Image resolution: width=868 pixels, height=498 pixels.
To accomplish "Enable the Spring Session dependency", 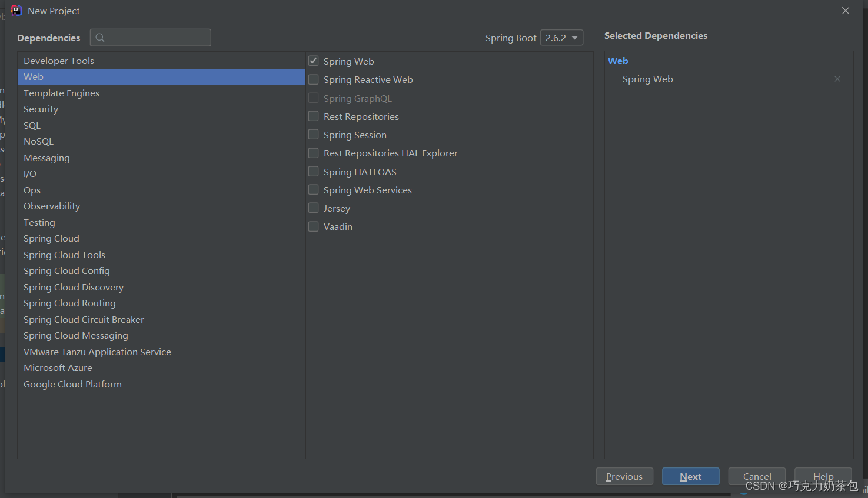I will coord(313,134).
